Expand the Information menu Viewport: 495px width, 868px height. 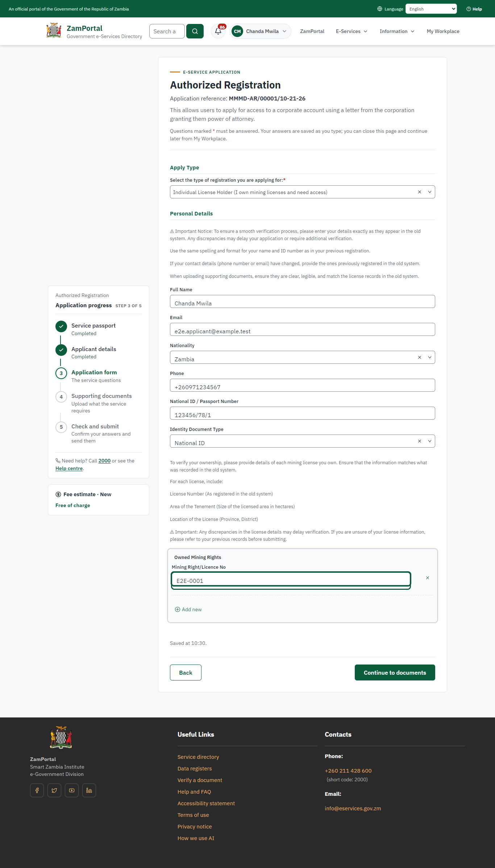(x=397, y=31)
